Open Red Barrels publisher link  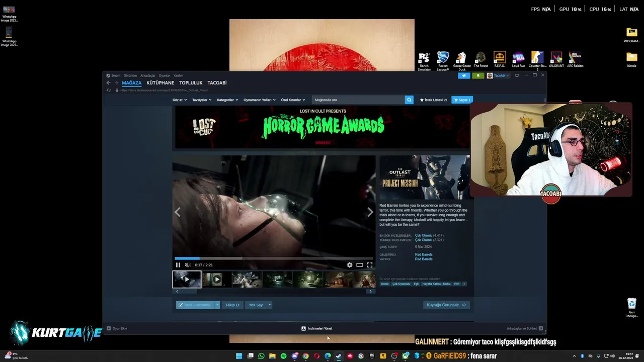pyautogui.click(x=424, y=259)
